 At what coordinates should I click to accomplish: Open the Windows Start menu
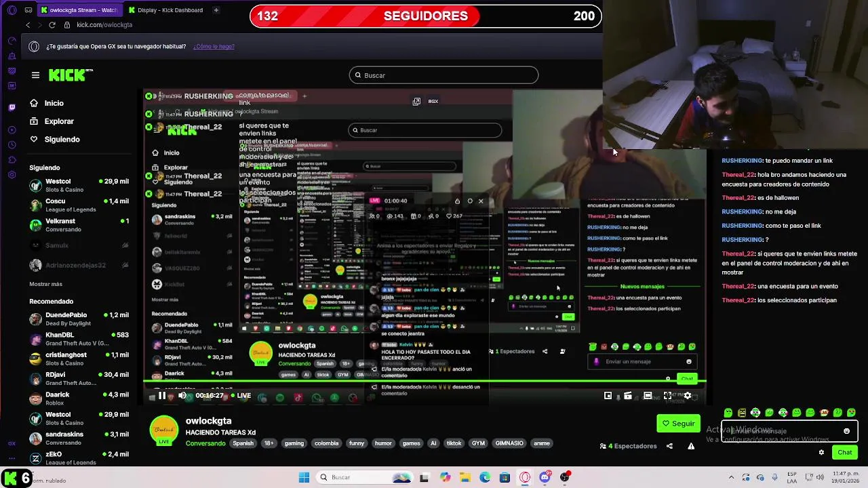[x=304, y=477]
